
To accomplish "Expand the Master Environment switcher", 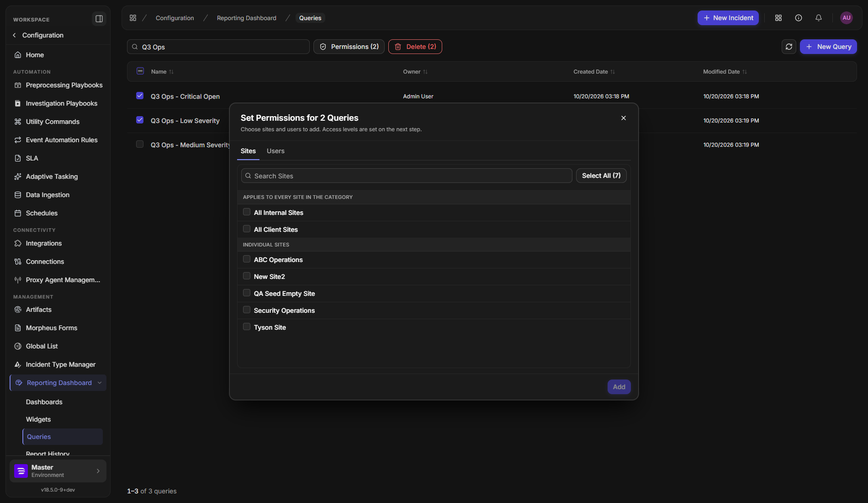I will 58,471.
